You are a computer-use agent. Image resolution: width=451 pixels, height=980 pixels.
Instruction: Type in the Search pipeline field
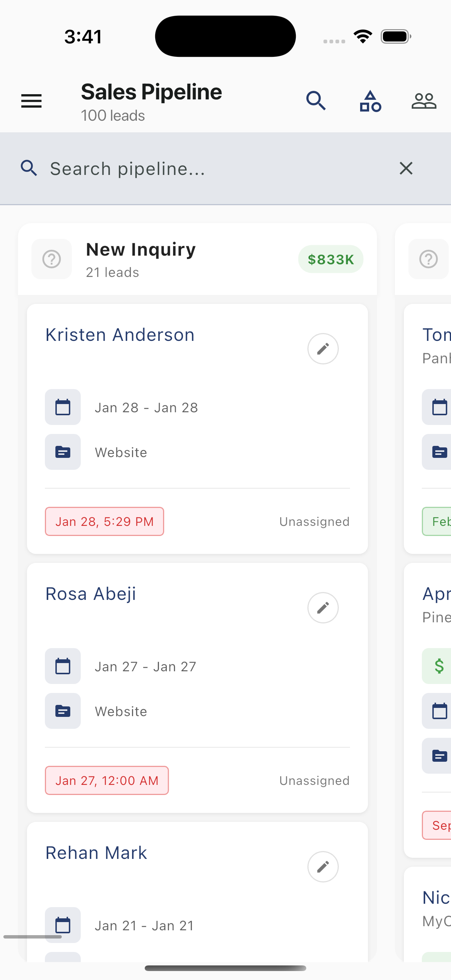[x=213, y=168]
